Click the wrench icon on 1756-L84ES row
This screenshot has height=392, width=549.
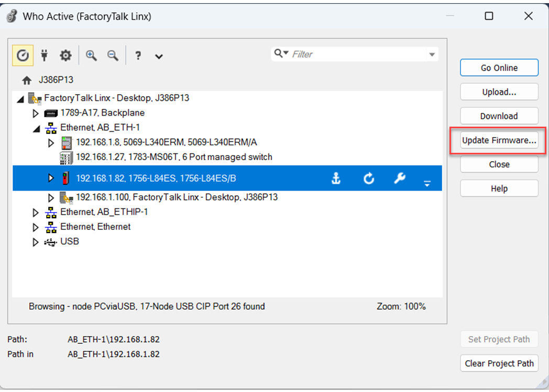pyautogui.click(x=400, y=178)
